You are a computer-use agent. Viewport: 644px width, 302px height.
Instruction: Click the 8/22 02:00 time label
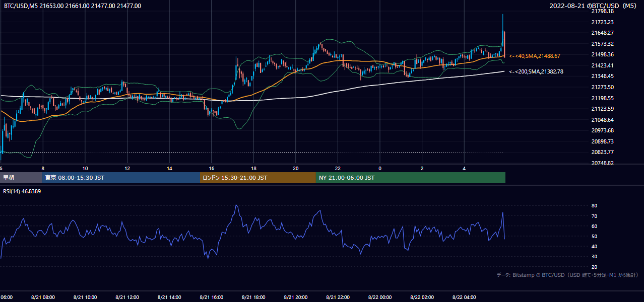click(x=422, y=297)
